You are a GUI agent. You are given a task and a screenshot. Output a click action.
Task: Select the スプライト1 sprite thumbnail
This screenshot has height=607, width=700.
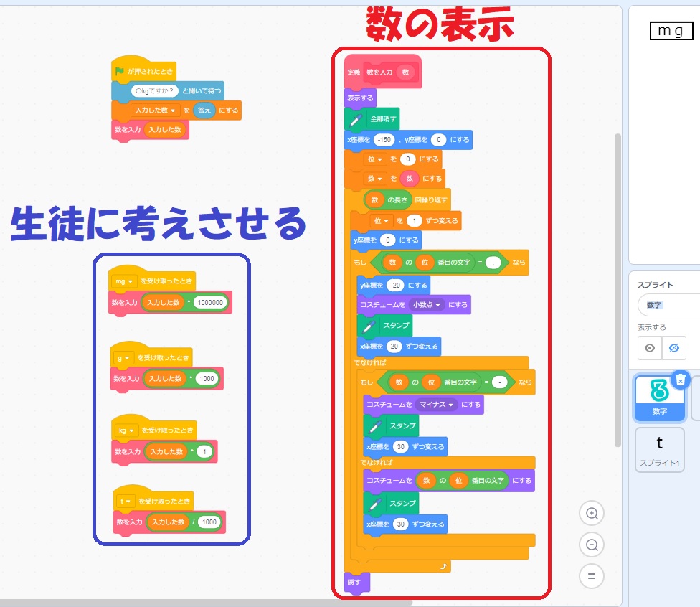tap(660, 450)
